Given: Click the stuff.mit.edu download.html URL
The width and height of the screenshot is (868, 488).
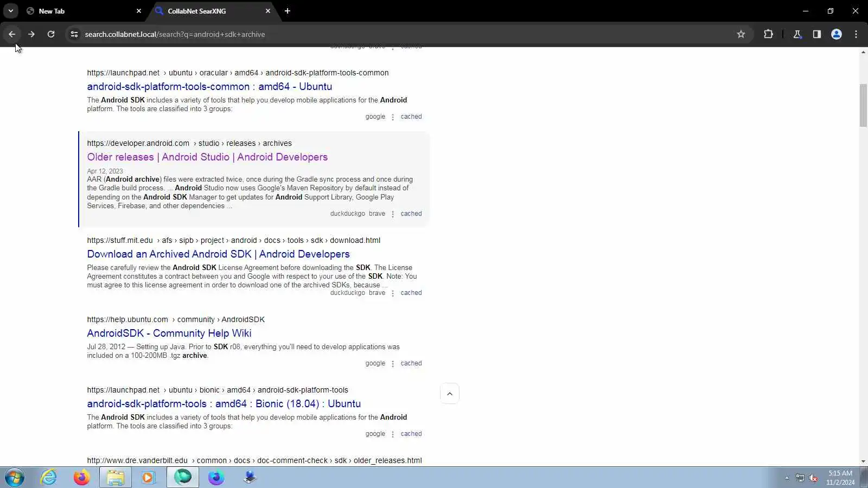Looking at the screenshot, I should click(x=233, y=240).
